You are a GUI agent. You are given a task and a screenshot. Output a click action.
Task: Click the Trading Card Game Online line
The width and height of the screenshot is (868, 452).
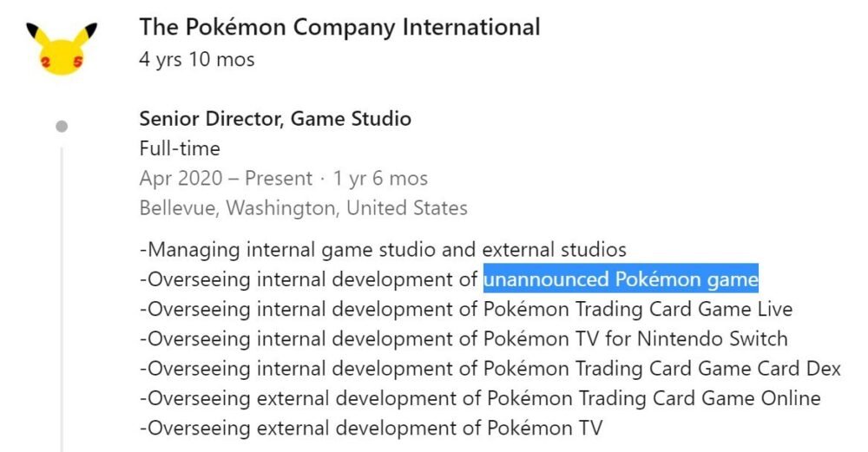point(480,398)
